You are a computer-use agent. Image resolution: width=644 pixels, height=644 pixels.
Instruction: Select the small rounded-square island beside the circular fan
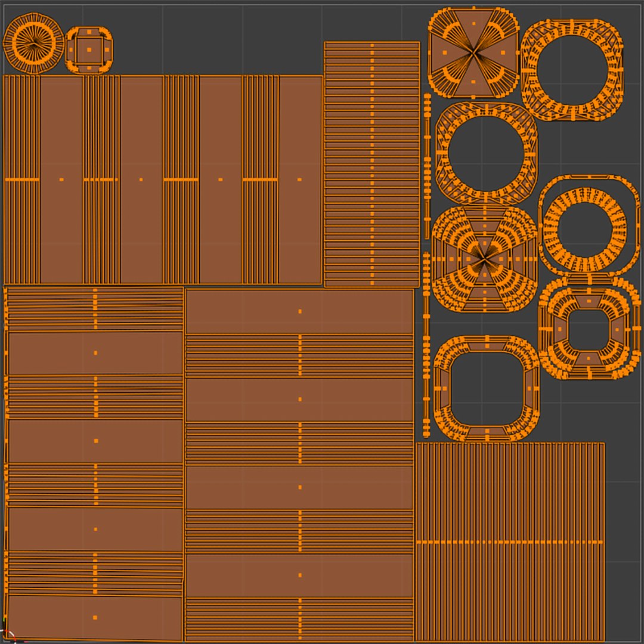pos(89,49)
